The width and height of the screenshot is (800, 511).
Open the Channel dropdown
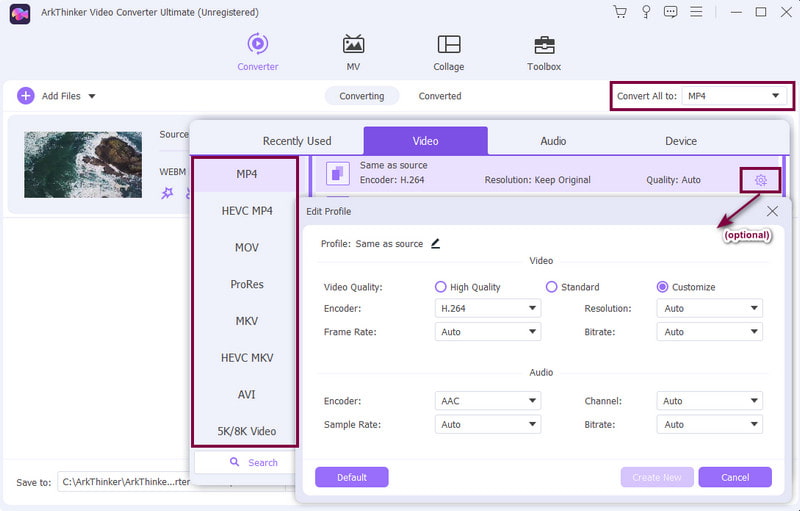710,401
